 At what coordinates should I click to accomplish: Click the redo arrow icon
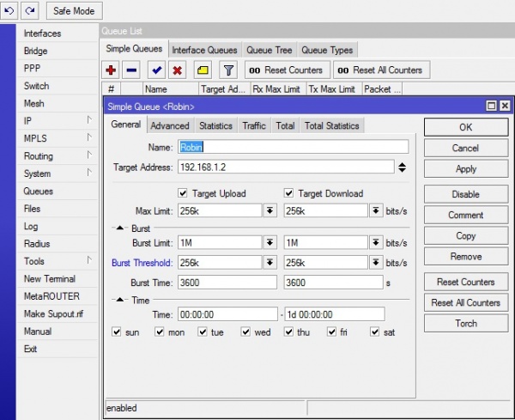click(x=30, y=10)
